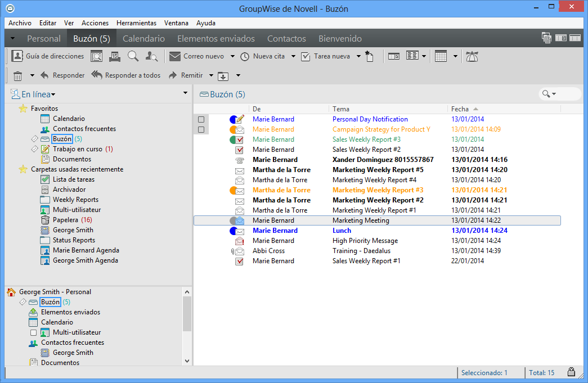
Task: Click the panel layout view icon
Action: tap(394, 57)
